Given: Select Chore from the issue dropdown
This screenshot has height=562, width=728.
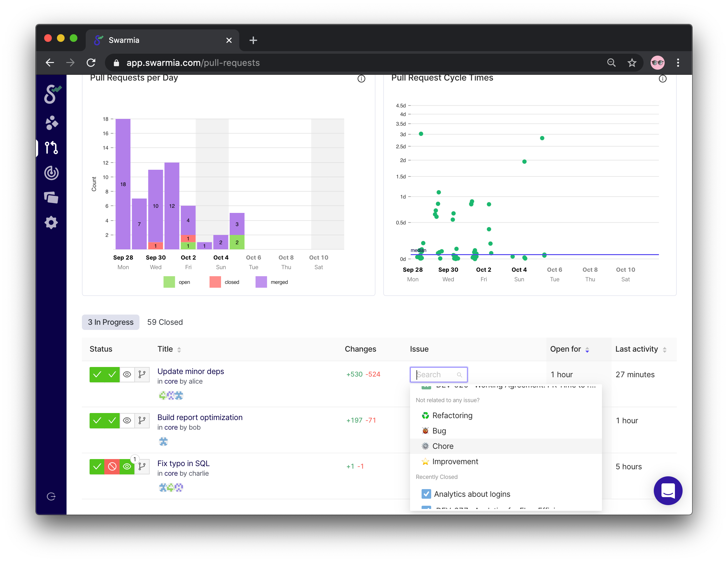Looking at the screenshot, I should 443,446.
